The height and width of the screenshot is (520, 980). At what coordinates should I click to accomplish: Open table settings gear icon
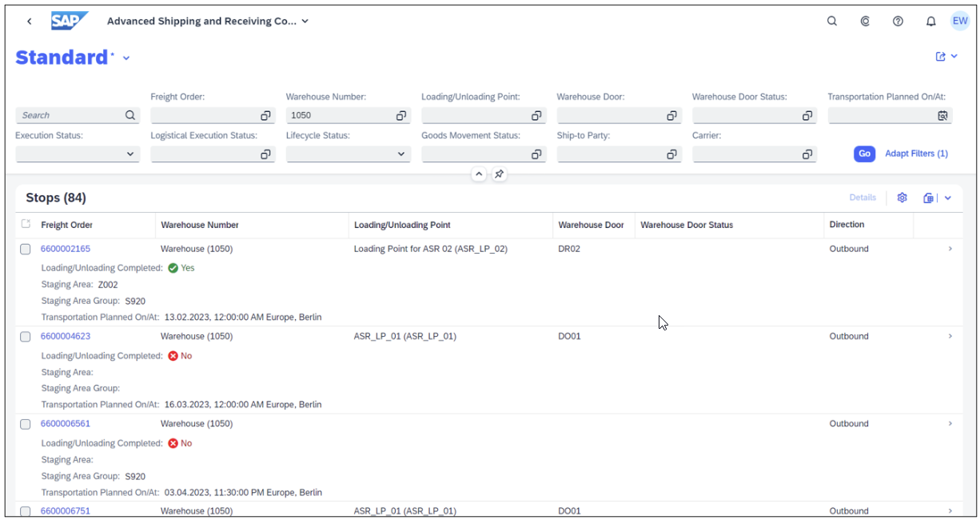[902, 198]
